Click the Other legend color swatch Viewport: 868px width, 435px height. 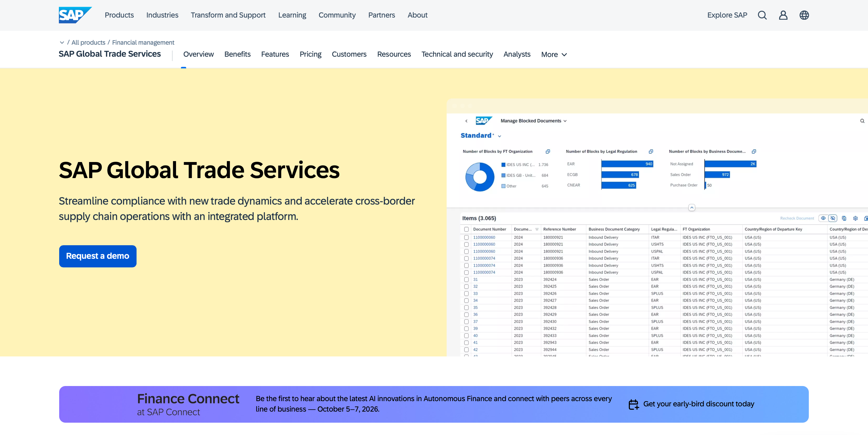(503, 186)
